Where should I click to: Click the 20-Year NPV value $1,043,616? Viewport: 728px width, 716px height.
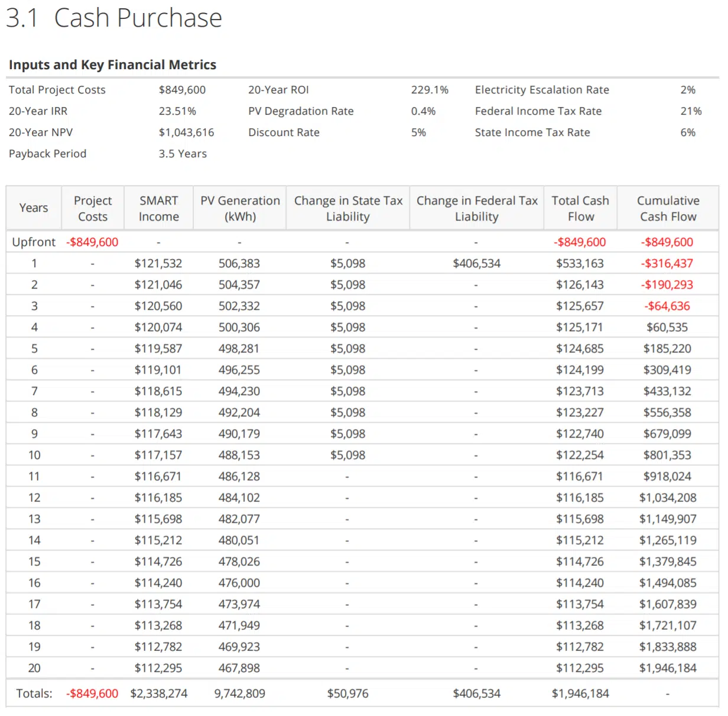(186, 132)
